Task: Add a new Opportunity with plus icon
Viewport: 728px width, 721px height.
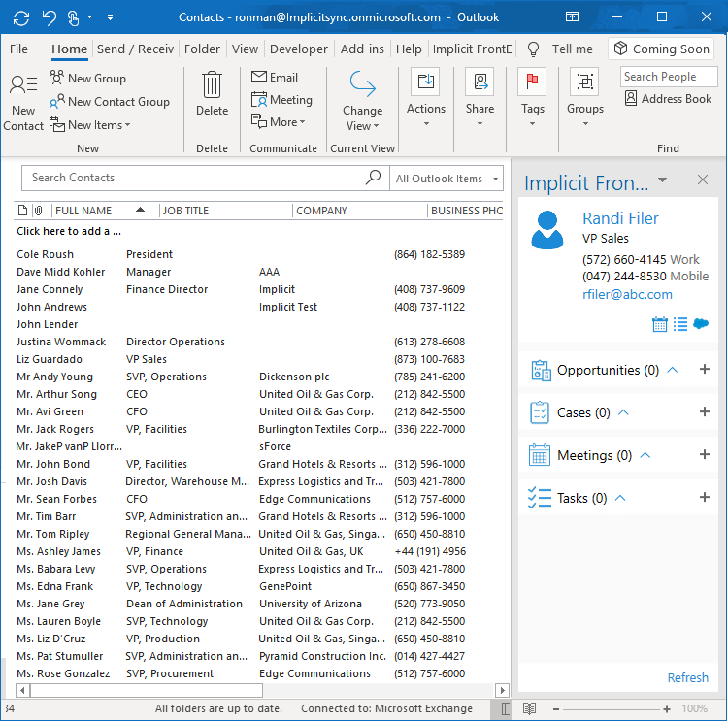Action: click(x=705, y=370)
